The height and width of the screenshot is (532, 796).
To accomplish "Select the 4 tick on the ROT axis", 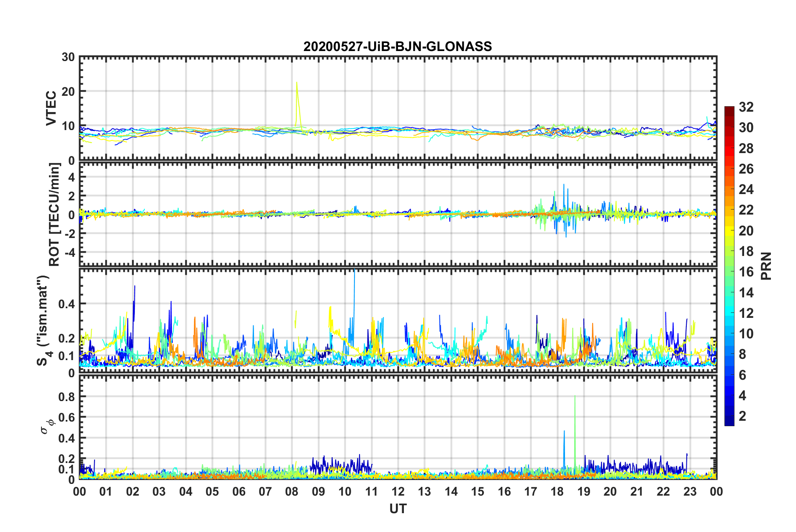I will (x=72, y=177).
